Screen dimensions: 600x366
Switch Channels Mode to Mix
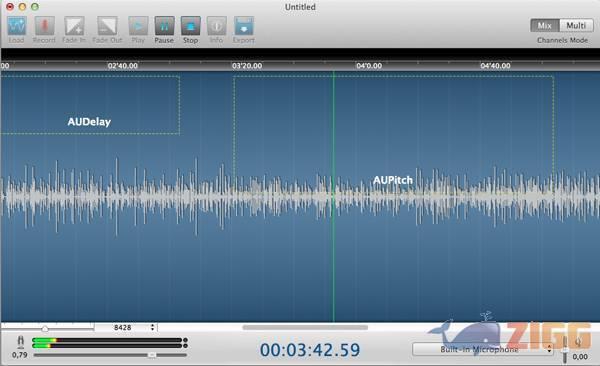coord(545,26)
